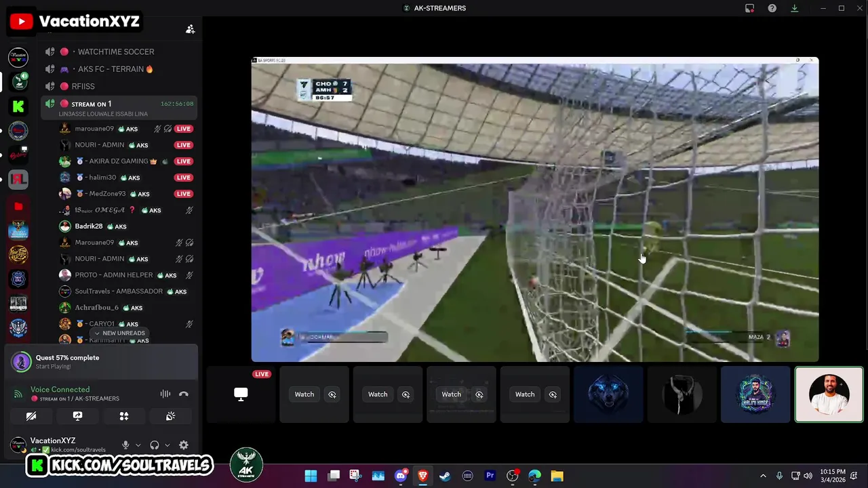Select the dark figure avatar tile
This screenshot has height=488, width=868.
pyautogui.click(x=682, y=394)
